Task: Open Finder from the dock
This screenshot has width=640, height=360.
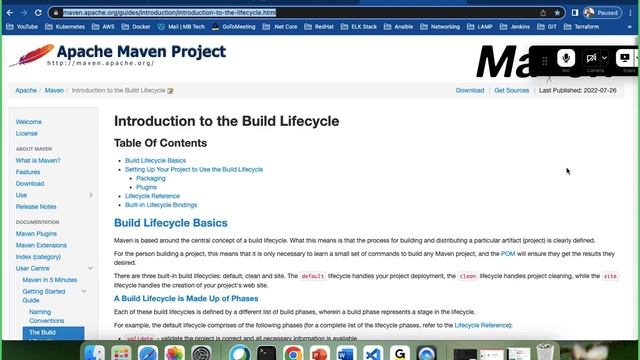Action: [x=94, y=353]
